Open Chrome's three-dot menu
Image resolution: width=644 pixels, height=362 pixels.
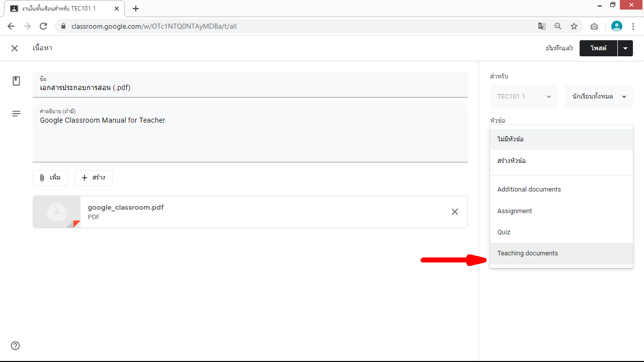click(633, 26)
